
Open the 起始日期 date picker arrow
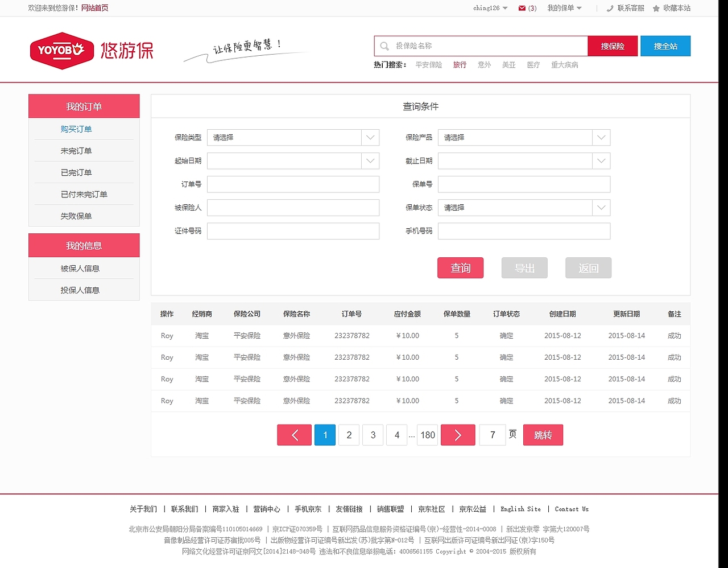370,161
